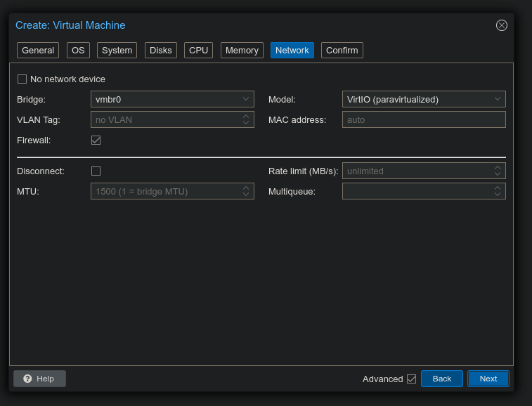
Task: Close the Create Virtual Machine dialog
Action: point(501,25)
